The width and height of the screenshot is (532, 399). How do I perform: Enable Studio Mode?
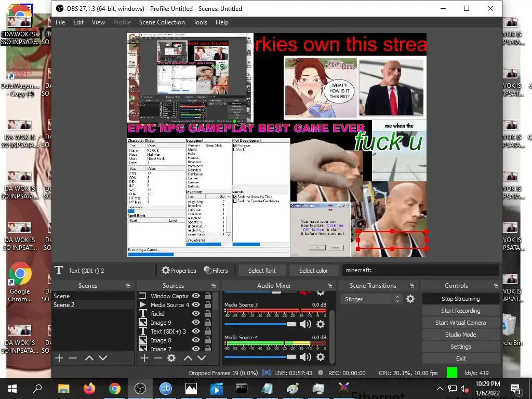(461, 335)
